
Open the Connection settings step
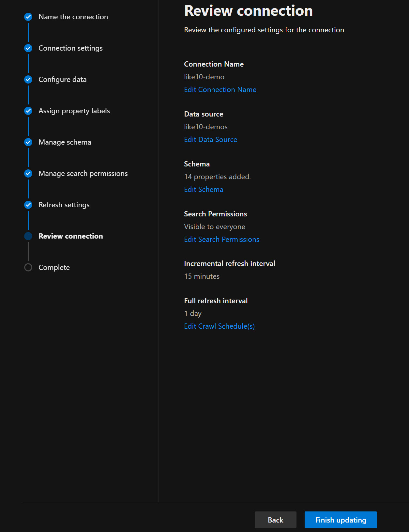(70, 48)
